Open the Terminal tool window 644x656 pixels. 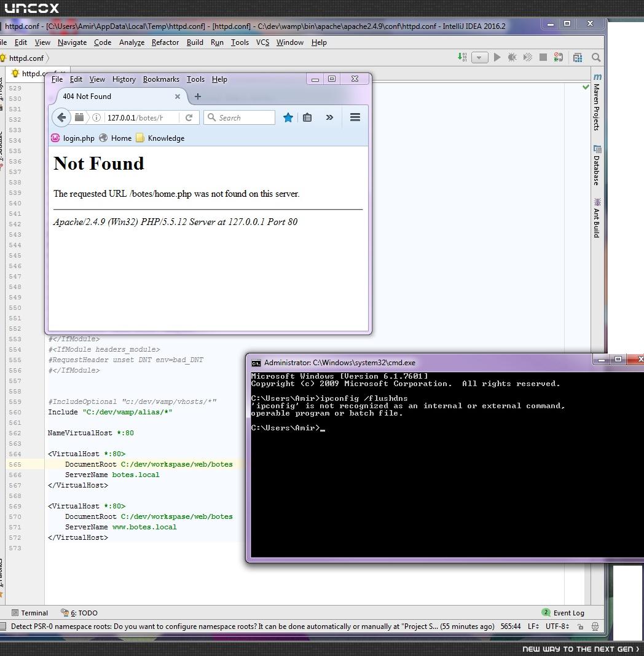click(29, 613)
